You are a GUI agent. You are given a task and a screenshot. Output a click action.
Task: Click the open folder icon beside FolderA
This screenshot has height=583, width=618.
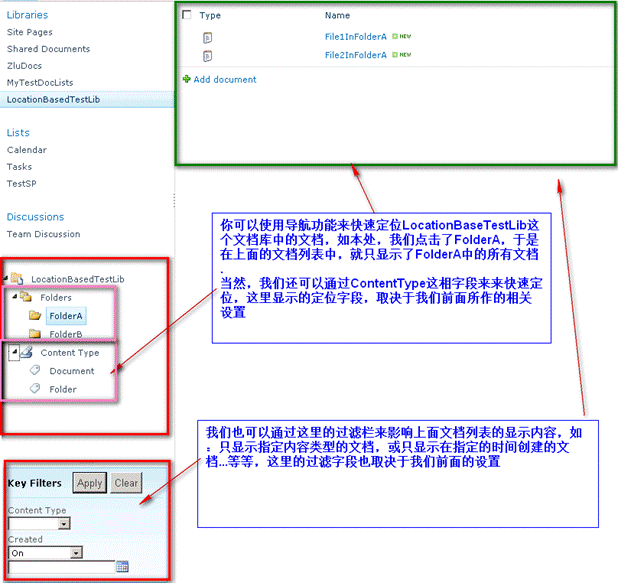[35, 315]
